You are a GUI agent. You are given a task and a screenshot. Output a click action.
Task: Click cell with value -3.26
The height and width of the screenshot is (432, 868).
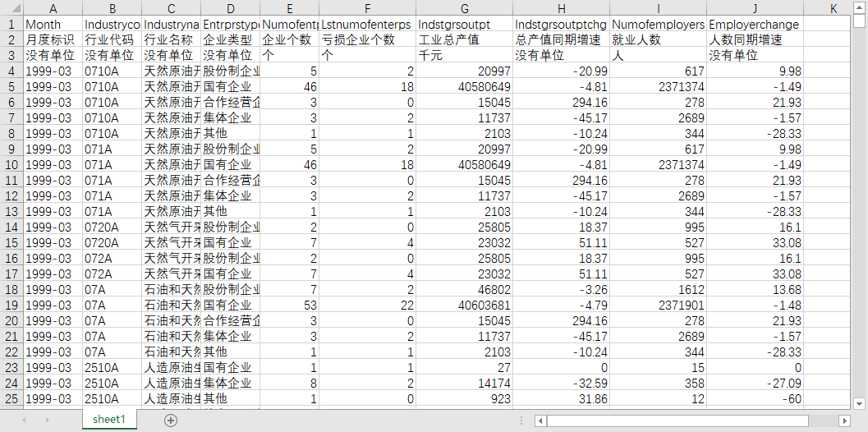coord(562,290)
